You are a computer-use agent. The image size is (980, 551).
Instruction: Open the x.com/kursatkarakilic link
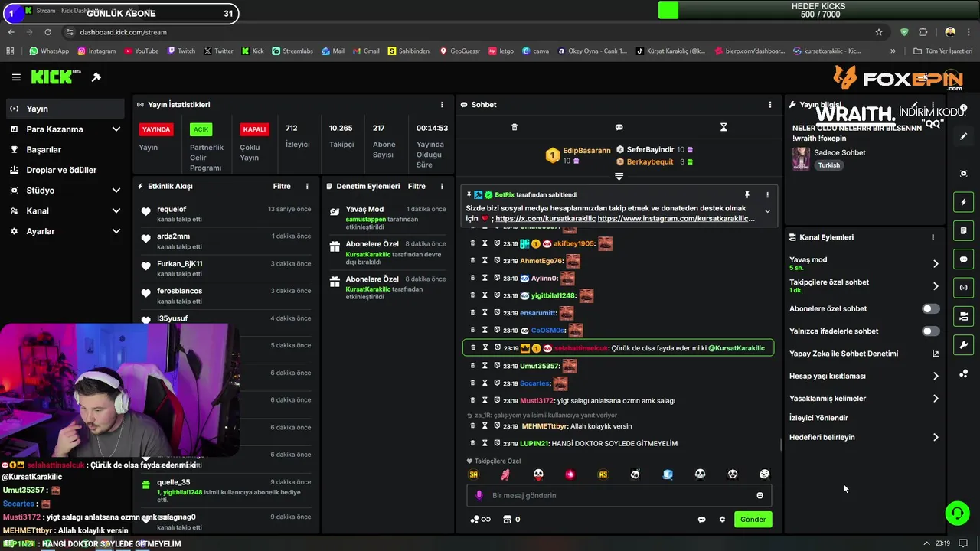coord(546,219)
